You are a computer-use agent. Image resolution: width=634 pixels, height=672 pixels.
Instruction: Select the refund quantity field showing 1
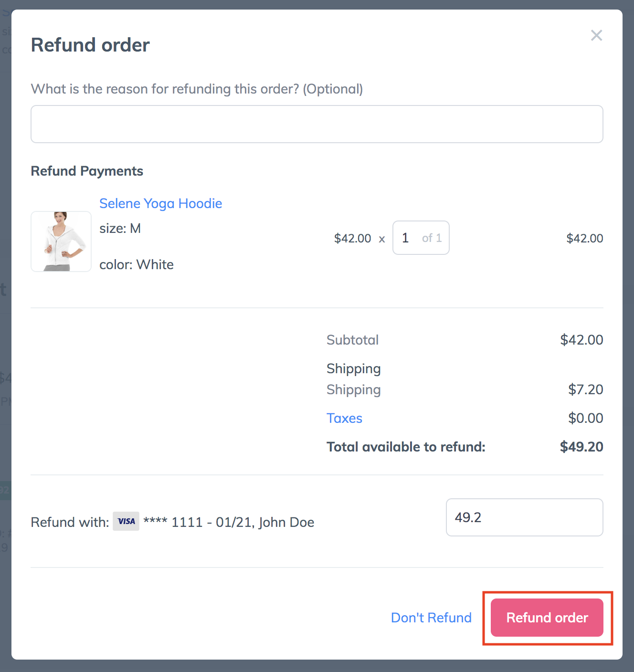[x=421, y=238]
